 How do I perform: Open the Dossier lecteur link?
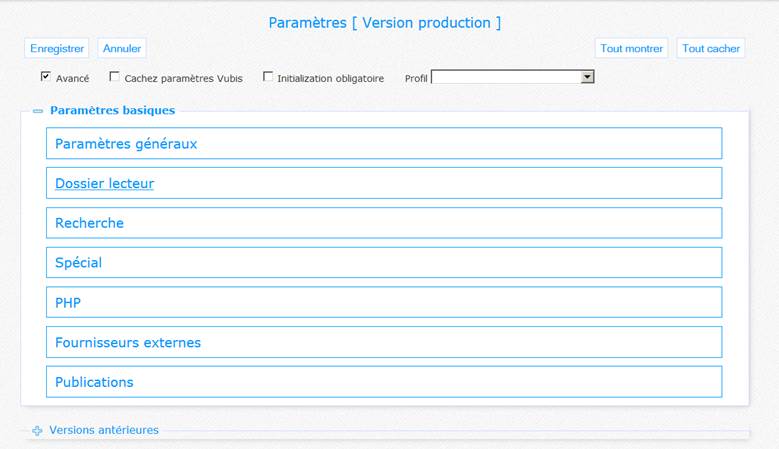coord(104,183)
